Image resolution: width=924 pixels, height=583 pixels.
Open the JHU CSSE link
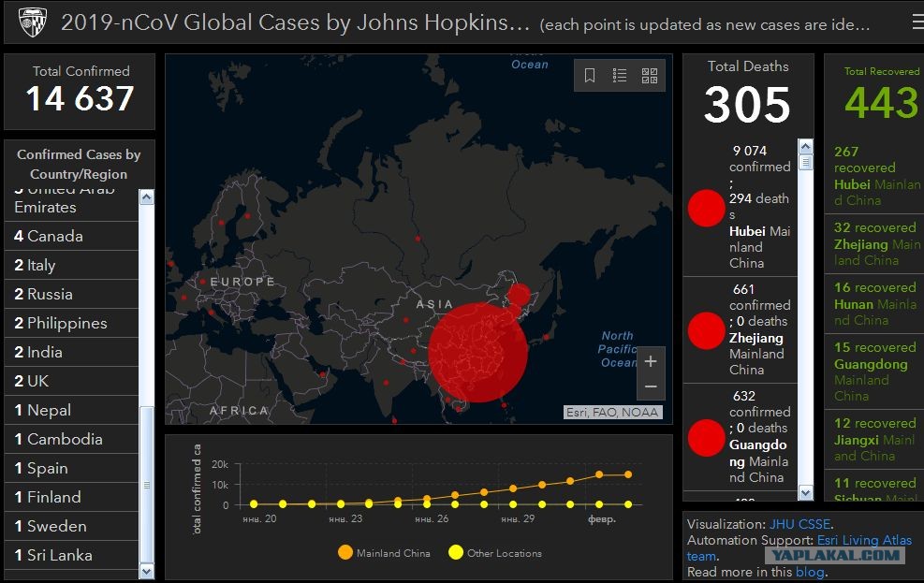click(800, 524)
